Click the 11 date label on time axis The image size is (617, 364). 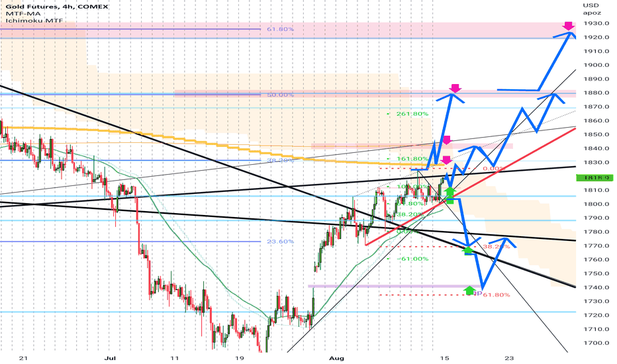coord(175,358)
